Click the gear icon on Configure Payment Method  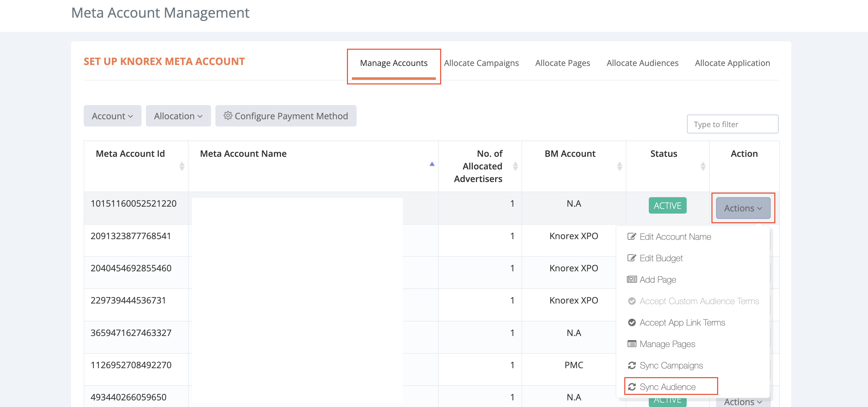tap(228, 115)
